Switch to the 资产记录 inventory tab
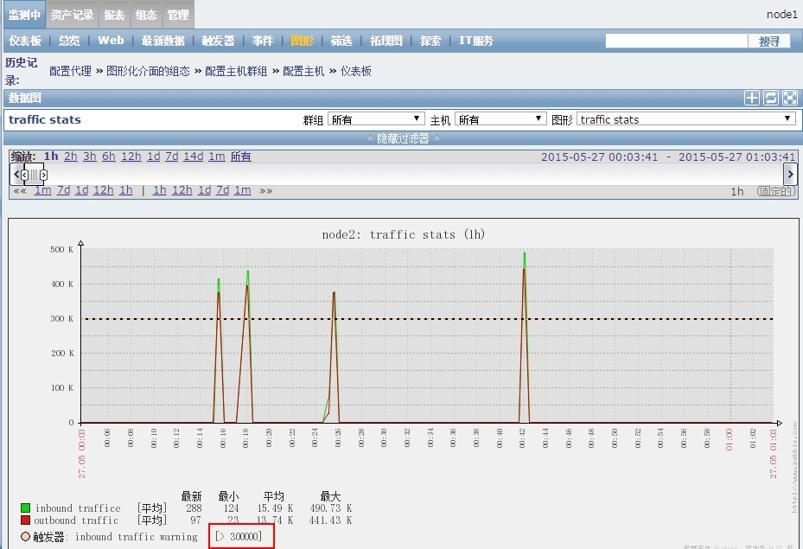This screenshot has height=549, width=803. (x=72, y=15)
